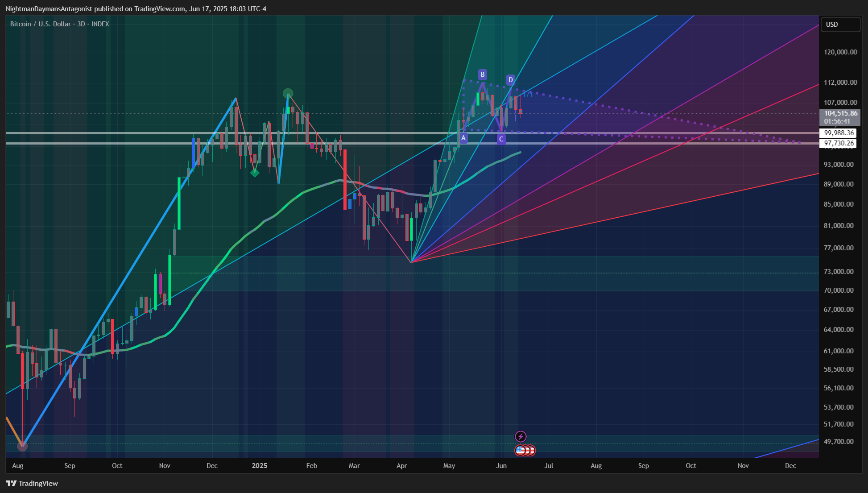Click the 70,000.00 price axis label
Viewport: 868px width, 493px height.
click(x=839, y=290)
